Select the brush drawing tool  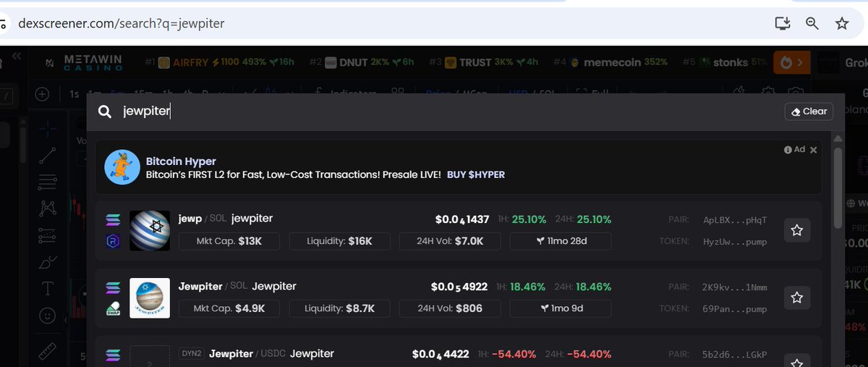[48, 262]
